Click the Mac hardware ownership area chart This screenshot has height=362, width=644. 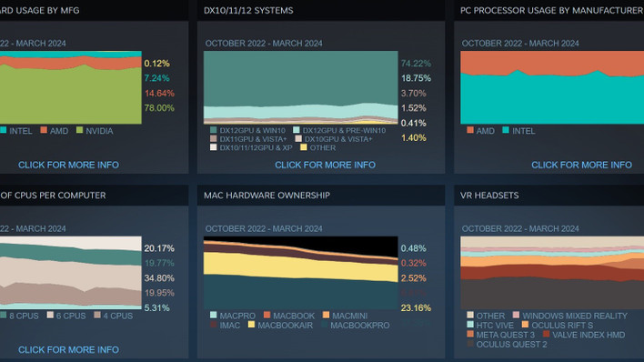pos(301,273)
